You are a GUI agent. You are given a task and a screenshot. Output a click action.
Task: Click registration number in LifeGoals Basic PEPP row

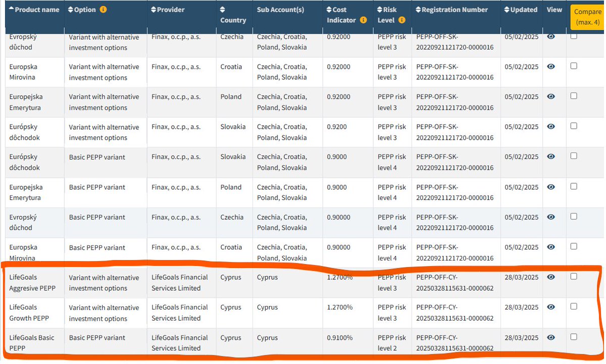pos(455,343)
